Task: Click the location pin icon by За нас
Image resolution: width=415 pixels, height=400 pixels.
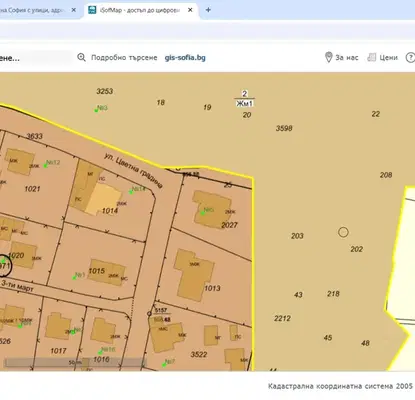Action: pyautogui.click(x=328, y=57)
